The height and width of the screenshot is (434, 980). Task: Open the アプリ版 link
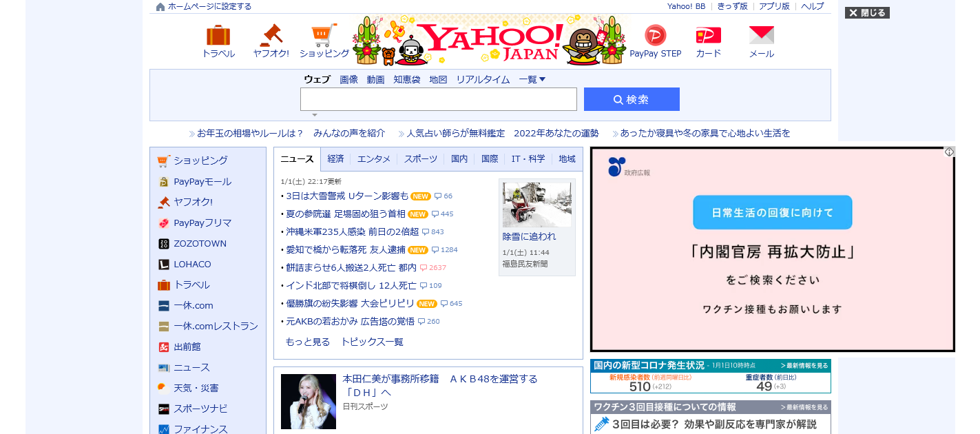pyautogui.click(x=774, y=6)
